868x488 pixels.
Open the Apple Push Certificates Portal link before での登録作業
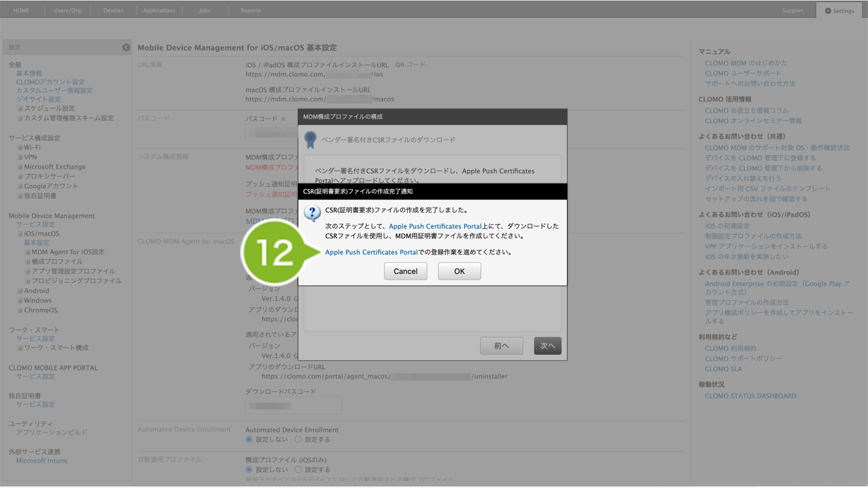coord(371,252)
